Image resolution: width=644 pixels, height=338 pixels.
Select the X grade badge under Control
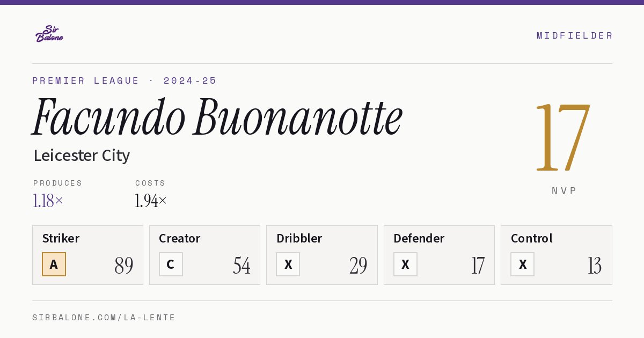pyautogui.click(x=522, y=264)
